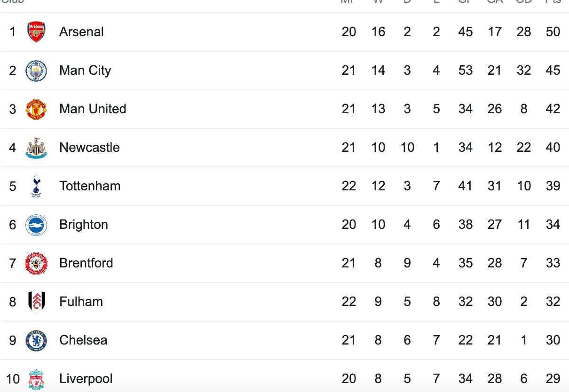This screenshot has height=392, width=569.
Task: Select the Newcastle team name
Action: click(x=89, y=148)
